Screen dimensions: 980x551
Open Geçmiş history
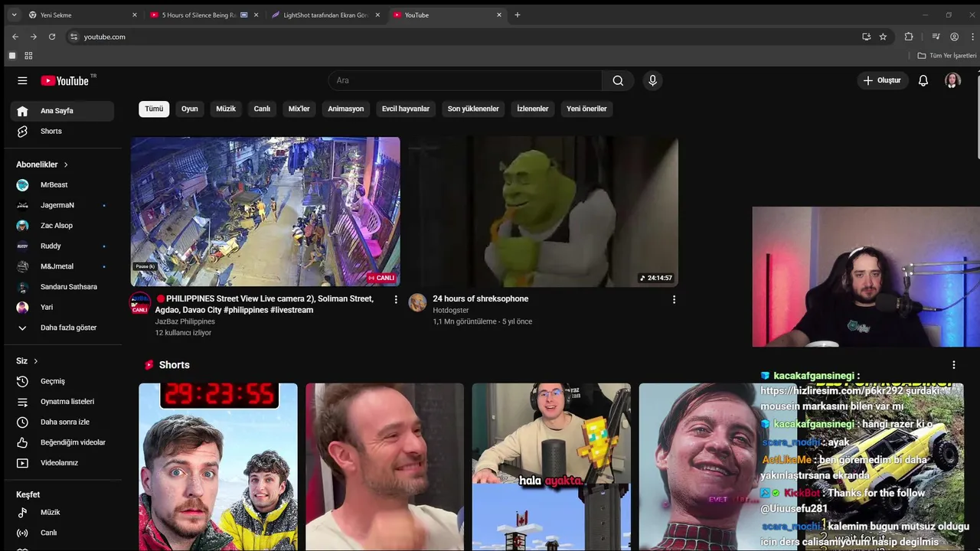pyautogui.click(x=62, y=381)
